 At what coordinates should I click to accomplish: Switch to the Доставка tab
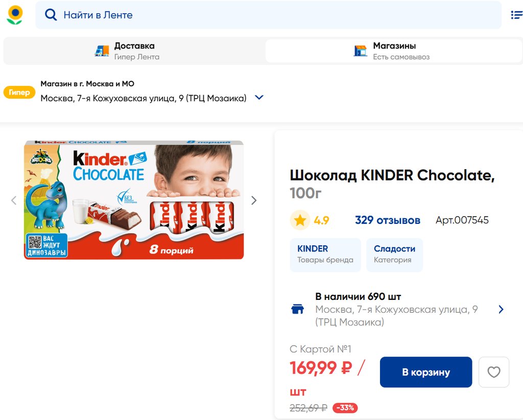(x=134, y=51)
